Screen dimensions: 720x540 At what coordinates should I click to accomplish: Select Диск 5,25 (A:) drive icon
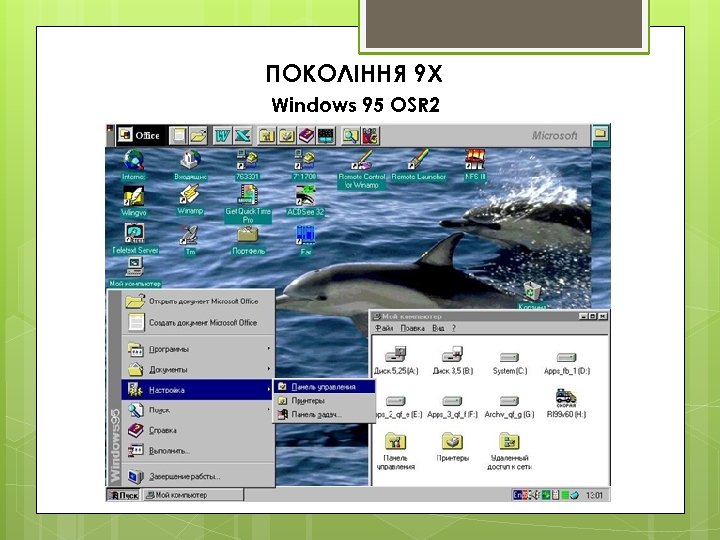396,361
